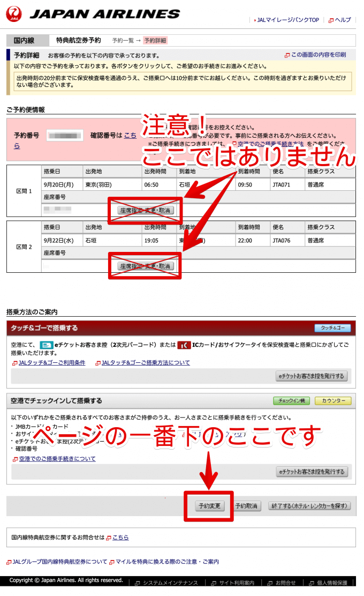
Task: Open JALグループ国内特典航空券について link
Action: 60,562
